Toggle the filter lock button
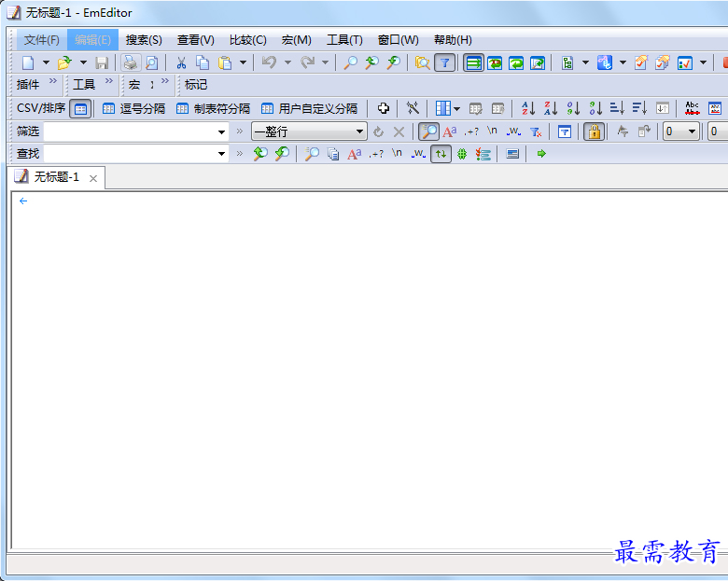Screen dimensions: 728x581 tap(595, 131)
